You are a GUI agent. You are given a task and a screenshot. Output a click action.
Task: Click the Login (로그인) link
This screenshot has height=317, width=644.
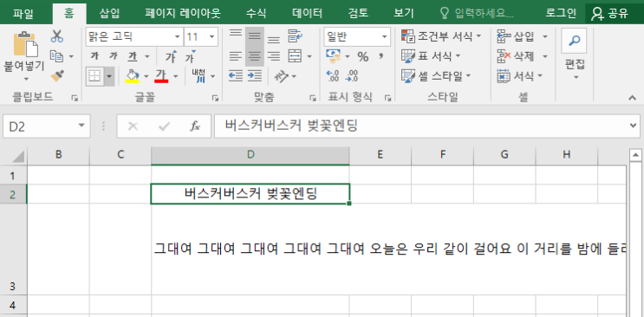coord(561,13)
